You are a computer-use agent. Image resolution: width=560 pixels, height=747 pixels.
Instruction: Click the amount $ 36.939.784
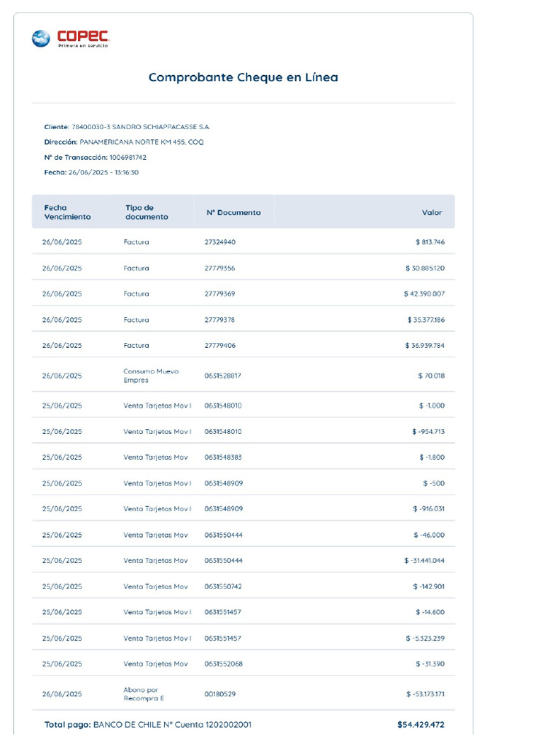(425, 346)
